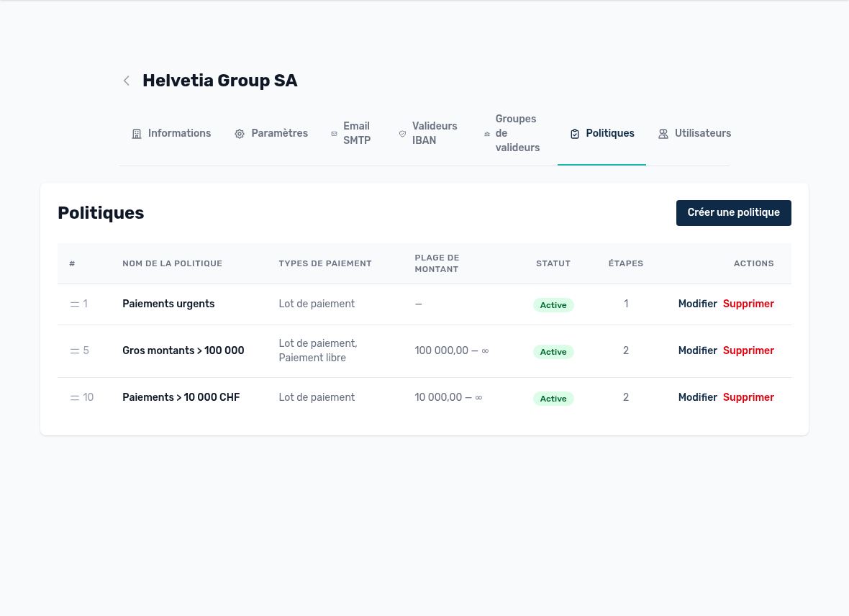This screenshot has height=616, width=849.
Task: Click the users icon beside Utilisateurs
Action: (x=663, y=134)
